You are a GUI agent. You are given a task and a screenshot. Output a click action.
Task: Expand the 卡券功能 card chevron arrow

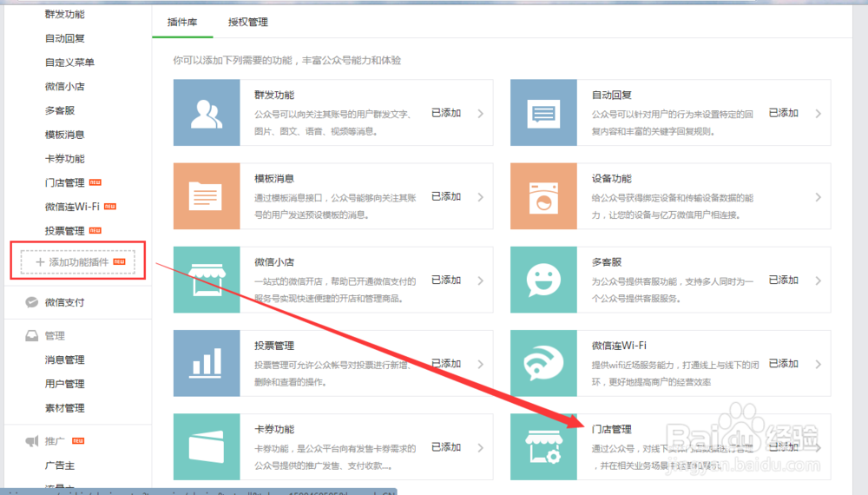(481, 448)
